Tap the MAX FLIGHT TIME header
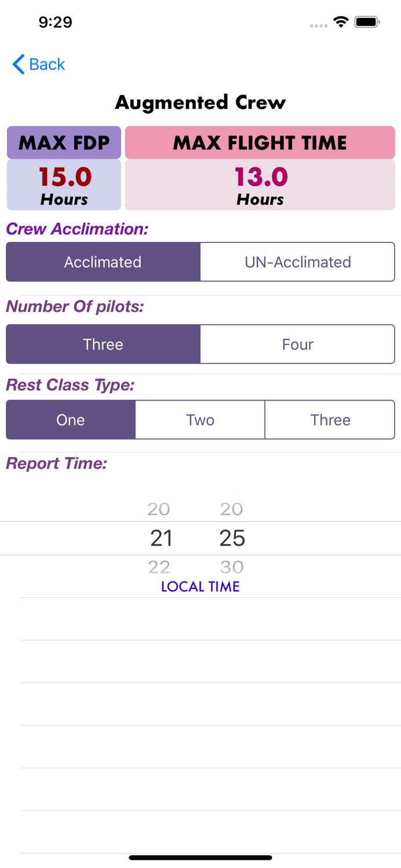Screen dimensions: 401x868 pyautogui.click(x=259, y=142)
